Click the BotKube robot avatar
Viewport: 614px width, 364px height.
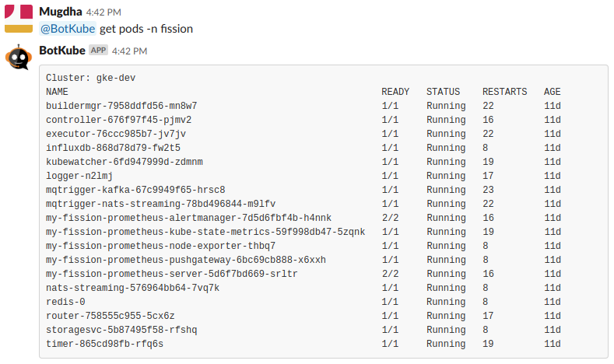point(19,57)
